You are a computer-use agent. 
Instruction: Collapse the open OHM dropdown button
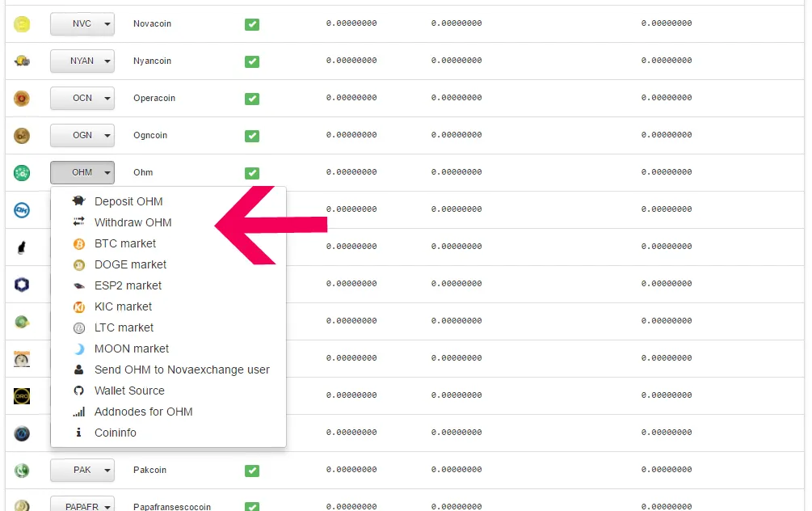(x=82, y=172)
